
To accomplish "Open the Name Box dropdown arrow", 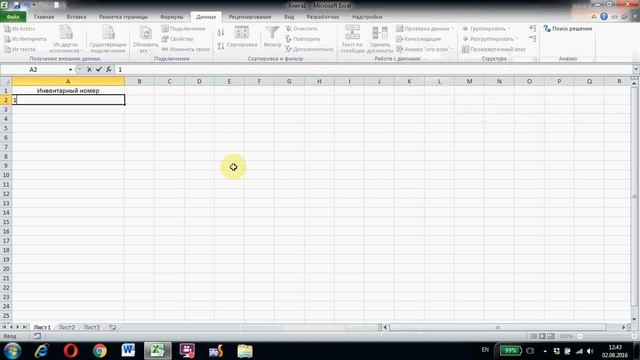I will coord(70,69).
